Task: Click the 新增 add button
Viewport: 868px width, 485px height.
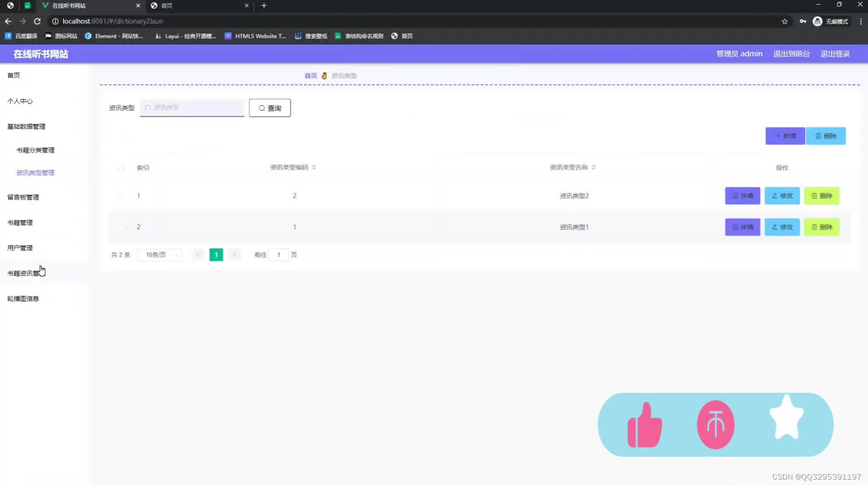Action: pos(785,136)
